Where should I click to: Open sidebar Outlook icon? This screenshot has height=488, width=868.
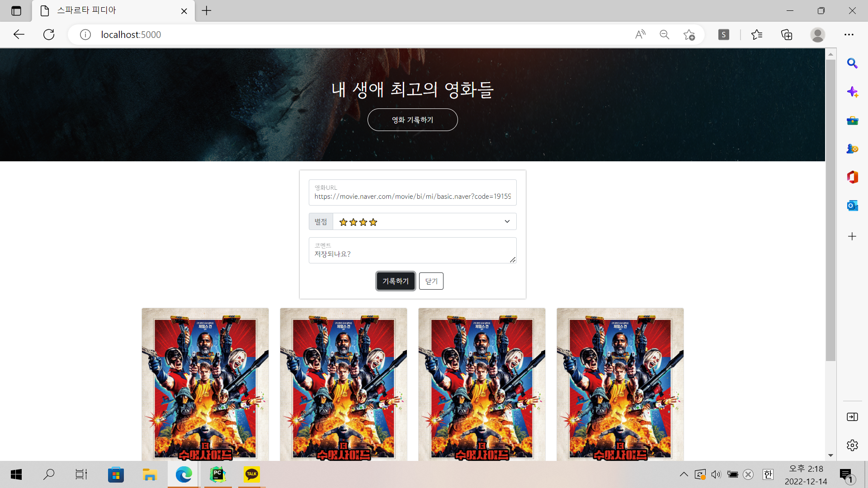(x=852, y=206)
